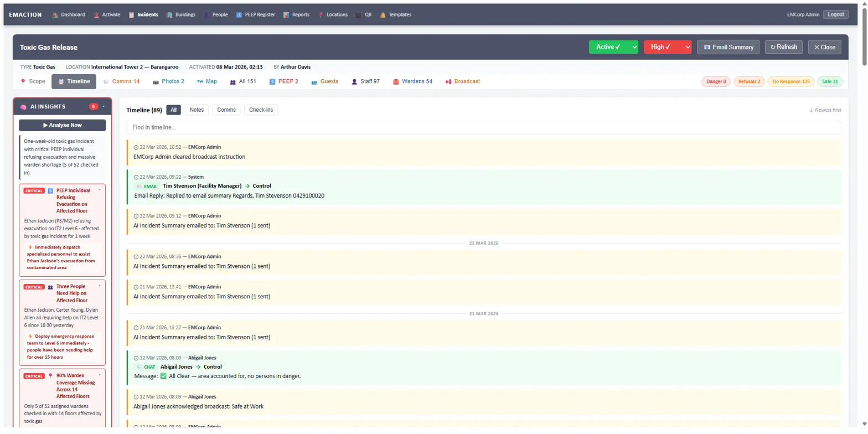Screen dimensions: 868x434
Task: Switch to the Comms 14 tab
Action: (x=121, y=81)
